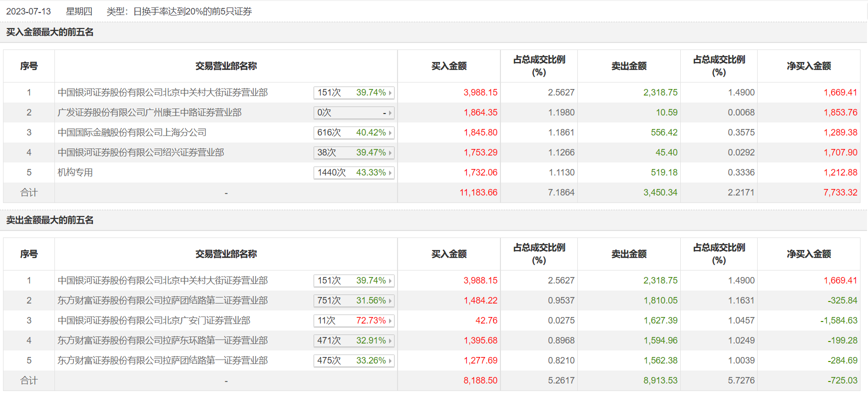Expand the 1440次 43.33% details arrow

[x=390, y=173]
